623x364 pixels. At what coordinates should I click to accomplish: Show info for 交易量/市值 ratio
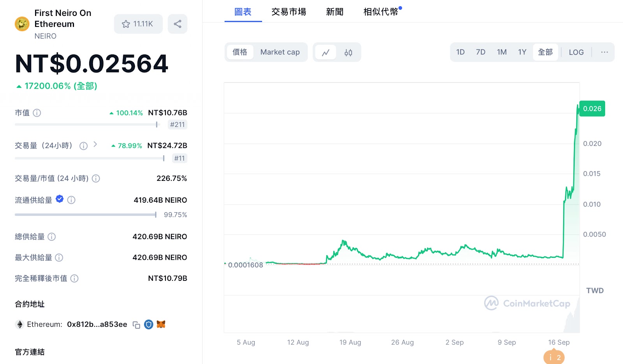pyautogui.click(x=96, y=178)
